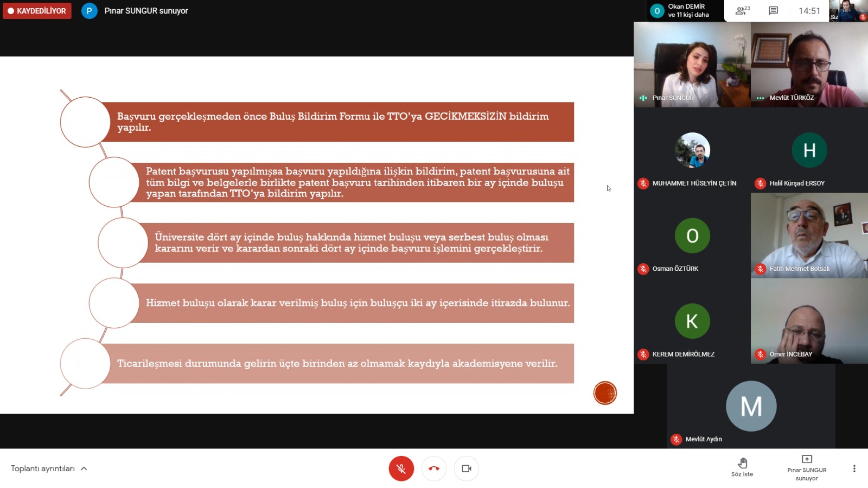Open the three-dot more options menu
The width and height of the screenshot is (868, 488).
(x=854, y=468)
